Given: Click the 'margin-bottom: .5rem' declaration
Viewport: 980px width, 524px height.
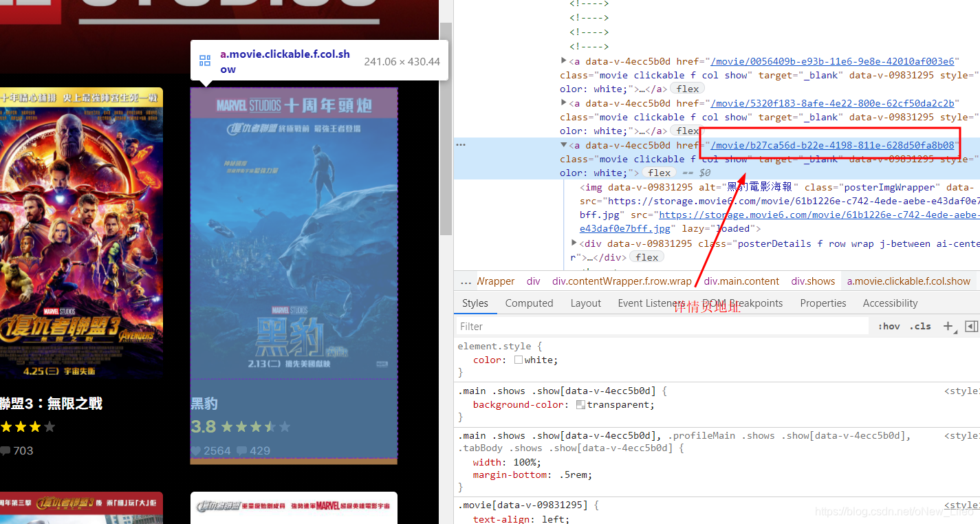Looking at the screenshot, I should click(532, 474).
